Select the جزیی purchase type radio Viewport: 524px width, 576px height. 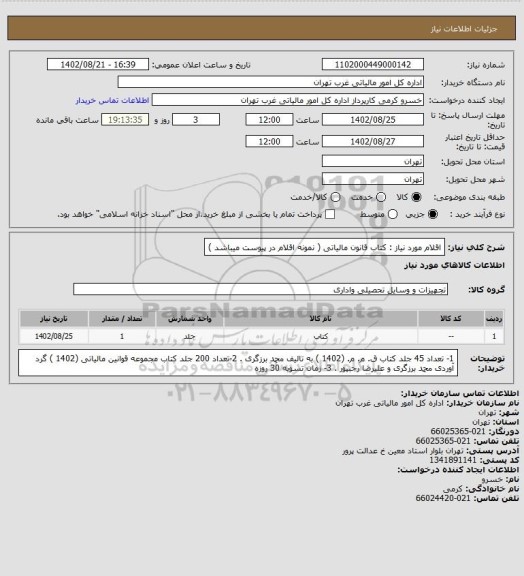433,214
